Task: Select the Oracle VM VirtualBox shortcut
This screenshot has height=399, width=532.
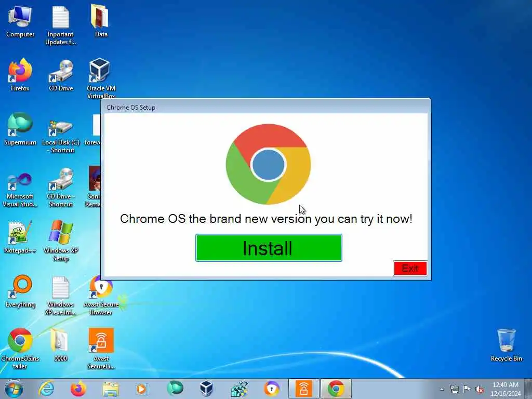Action: pyautogui.click(x=101, y=78)
